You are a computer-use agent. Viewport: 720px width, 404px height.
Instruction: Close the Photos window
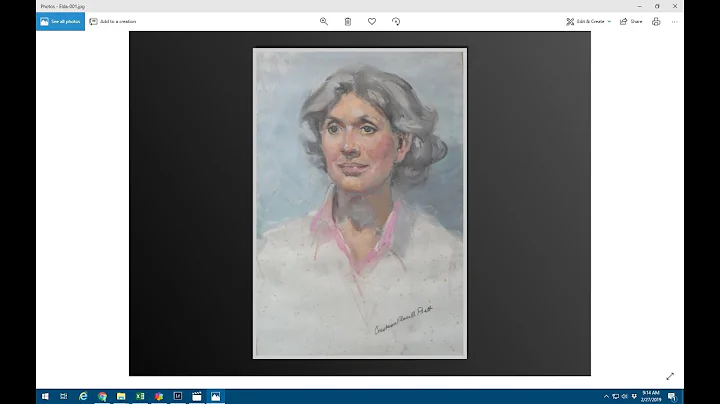pyautogui.click(x=675, y=6)
